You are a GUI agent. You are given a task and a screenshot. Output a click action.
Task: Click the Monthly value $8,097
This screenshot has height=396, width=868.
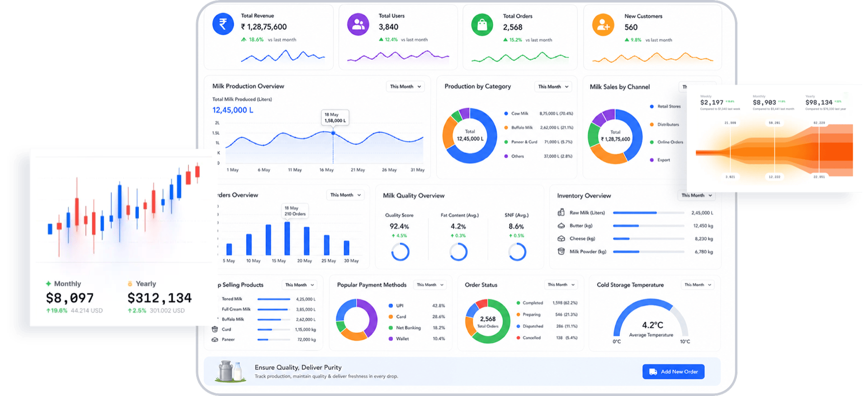(x=70, y=298)
